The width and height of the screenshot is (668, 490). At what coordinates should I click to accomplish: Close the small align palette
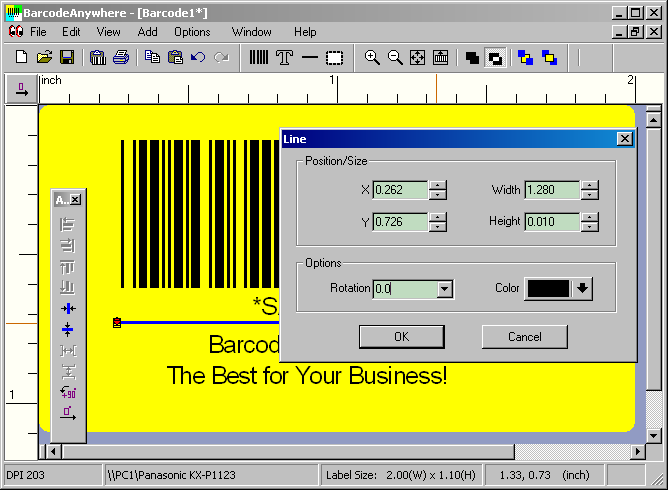[x=75, y=199]
